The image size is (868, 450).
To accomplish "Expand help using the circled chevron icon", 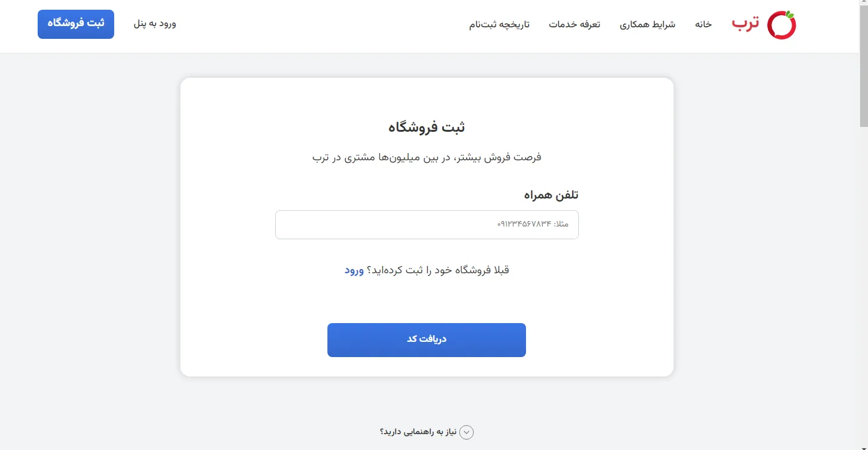I will [466, 432].
